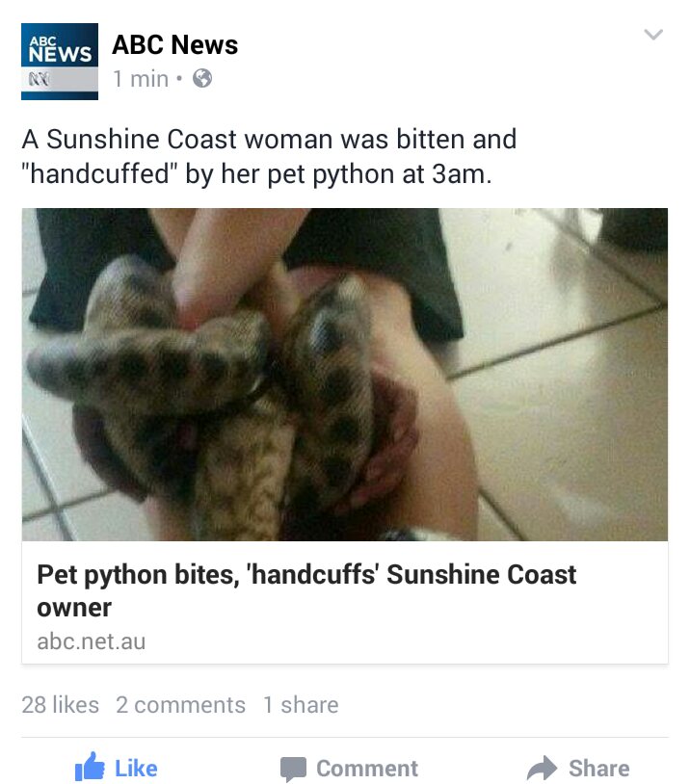Click the small ABC logo in profile picture
This screenshot has height=784, width=690.
tap(39, 79)
